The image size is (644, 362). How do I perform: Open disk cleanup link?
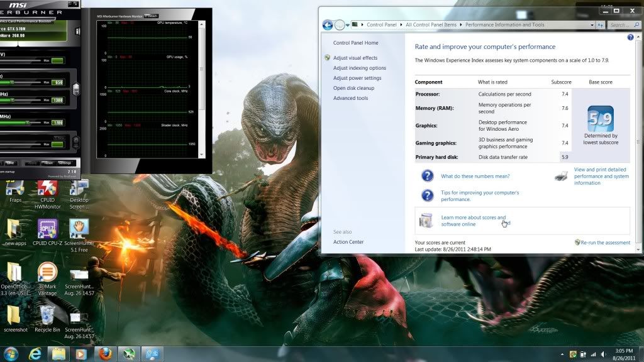point(353,88)
